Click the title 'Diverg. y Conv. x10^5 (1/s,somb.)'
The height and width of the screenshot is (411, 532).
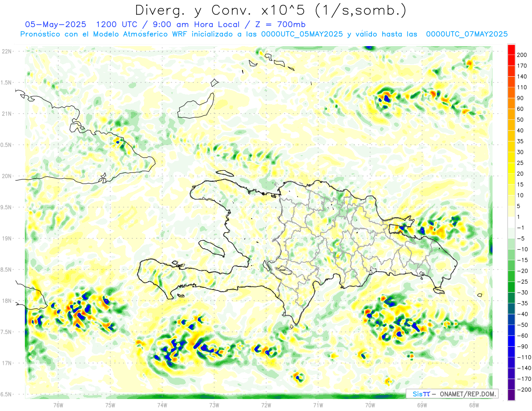tap(270, 10)
